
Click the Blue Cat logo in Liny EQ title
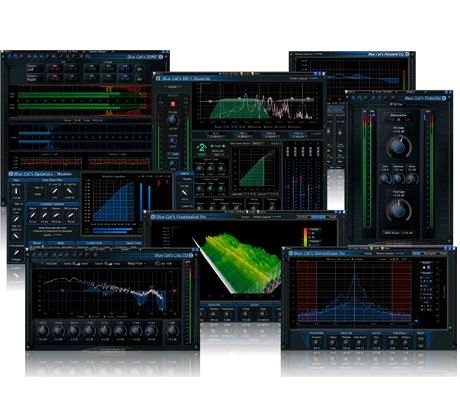click(x=191, y=255)
